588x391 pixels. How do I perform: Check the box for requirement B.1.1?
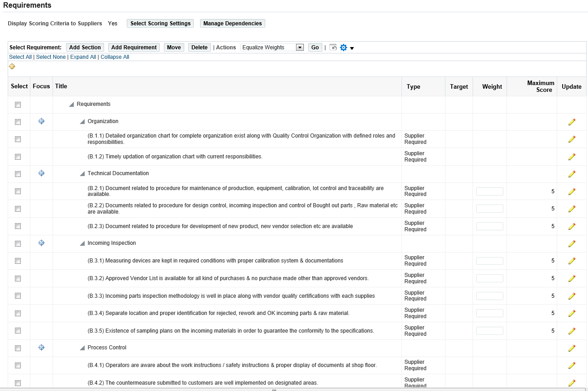[18, 139]
